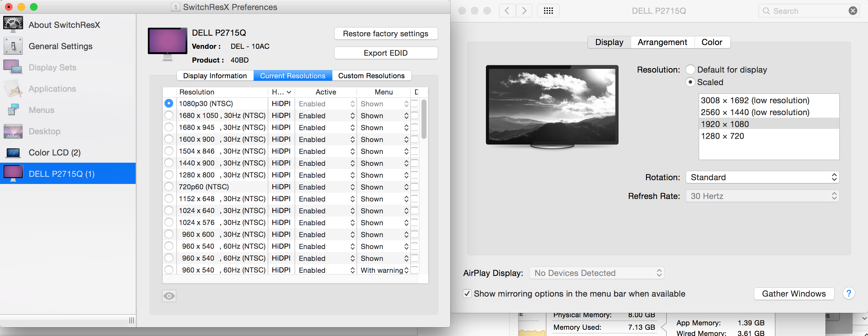The image size is (868, 336).
Task: Select 1280 x 720 scaled resolution
Action: [x=769, y=136]
